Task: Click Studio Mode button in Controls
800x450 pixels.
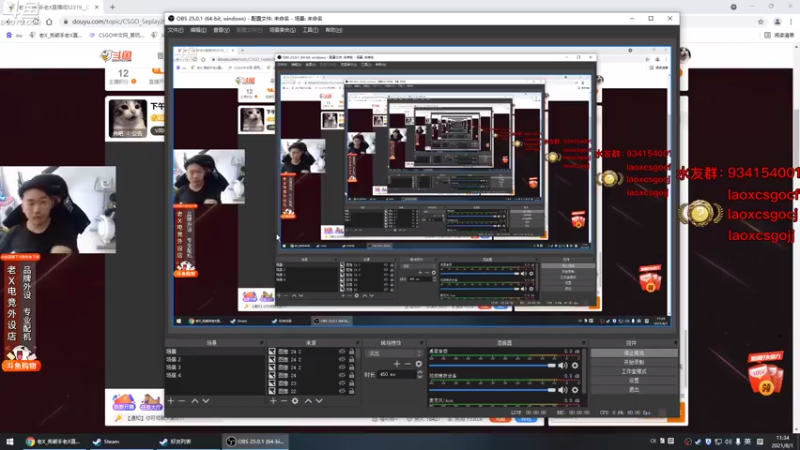Action: [x=634, y=371]
